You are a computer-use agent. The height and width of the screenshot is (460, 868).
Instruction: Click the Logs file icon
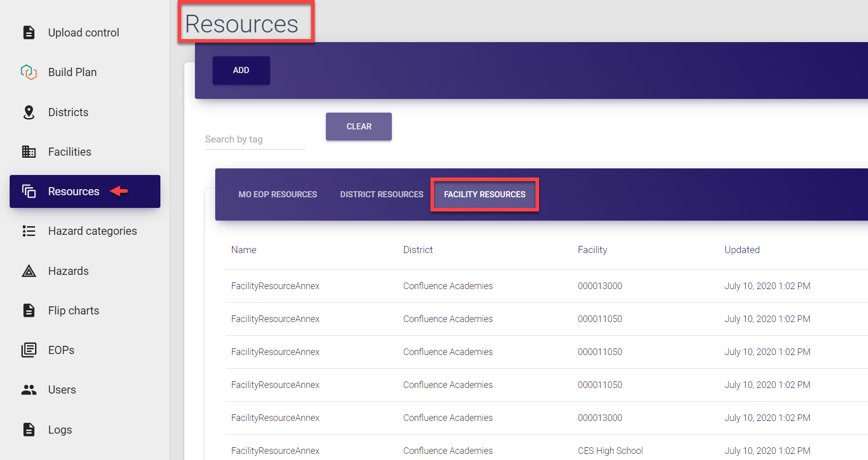click(29, 430)
